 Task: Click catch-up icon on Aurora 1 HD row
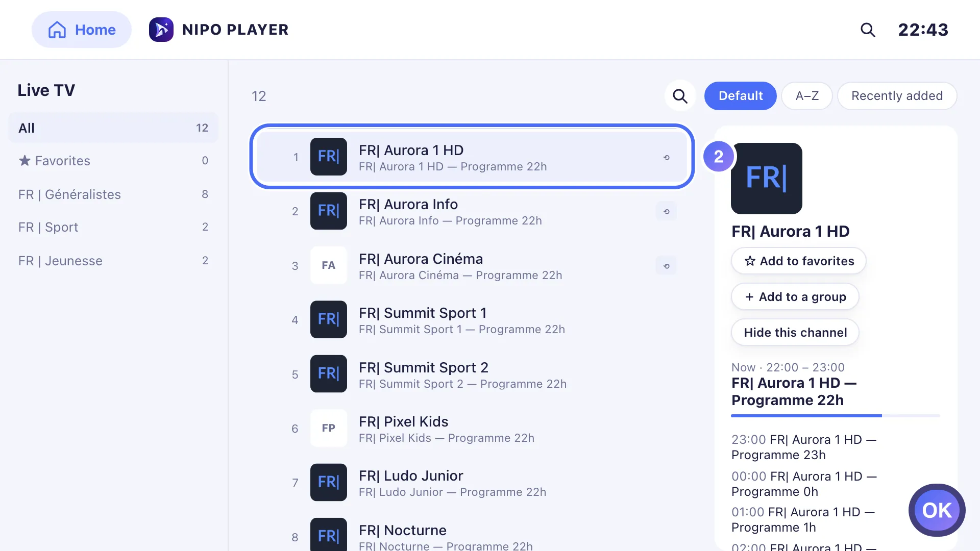[666, 157]
